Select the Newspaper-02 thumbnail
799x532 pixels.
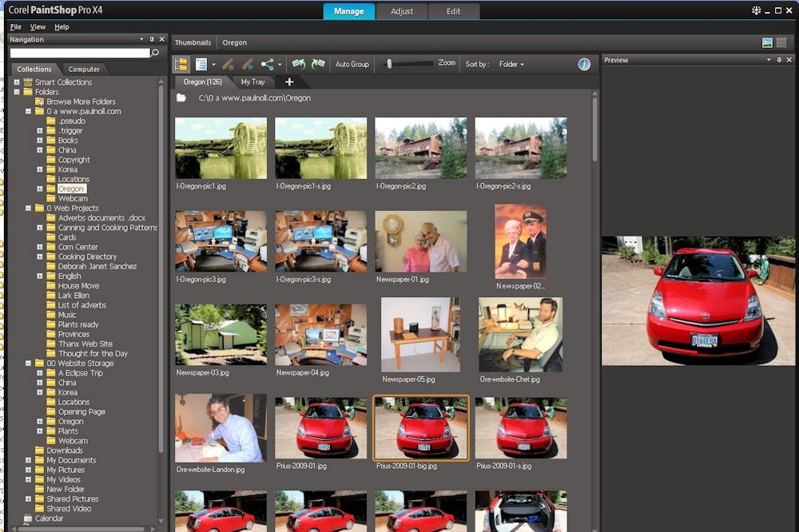521,241
